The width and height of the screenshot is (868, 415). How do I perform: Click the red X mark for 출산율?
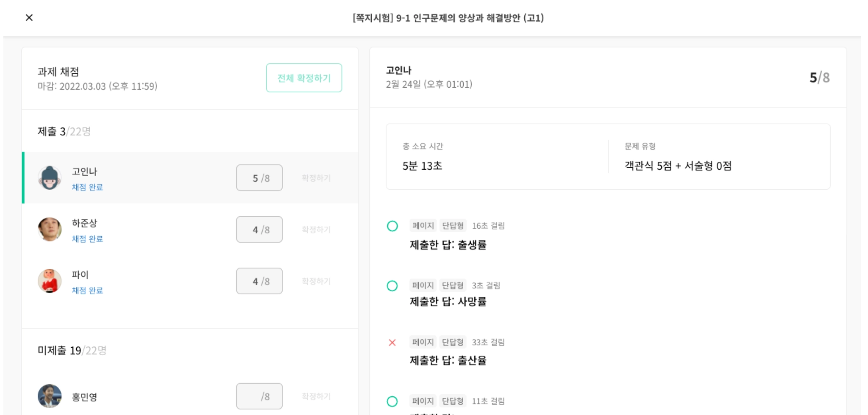pos(392,343)
